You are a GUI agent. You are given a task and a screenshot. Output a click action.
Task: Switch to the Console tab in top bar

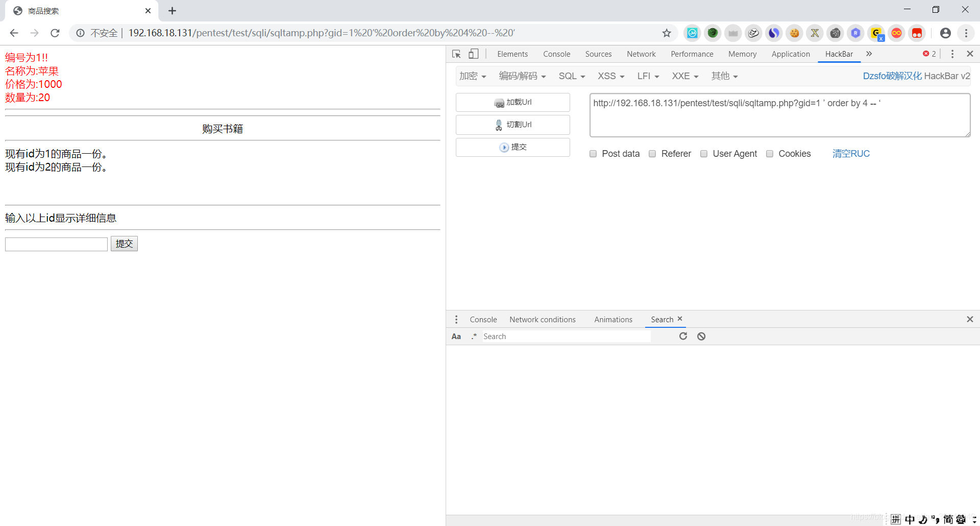pos(556,54)
